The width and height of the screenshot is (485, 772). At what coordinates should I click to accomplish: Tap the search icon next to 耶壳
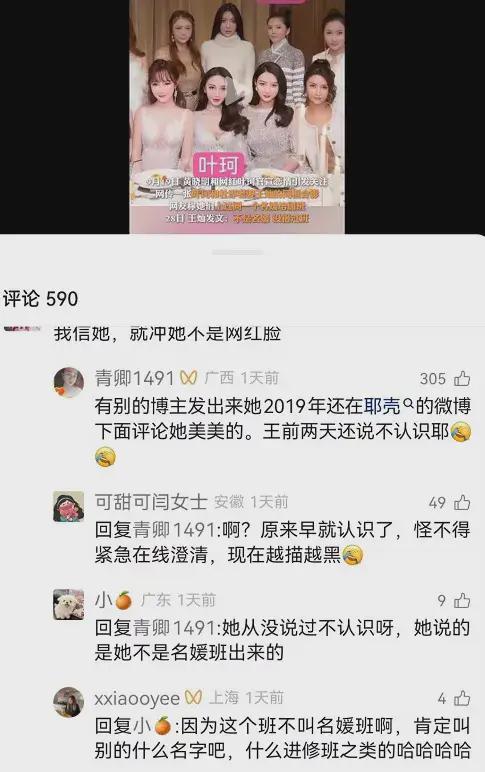[408, 405]
